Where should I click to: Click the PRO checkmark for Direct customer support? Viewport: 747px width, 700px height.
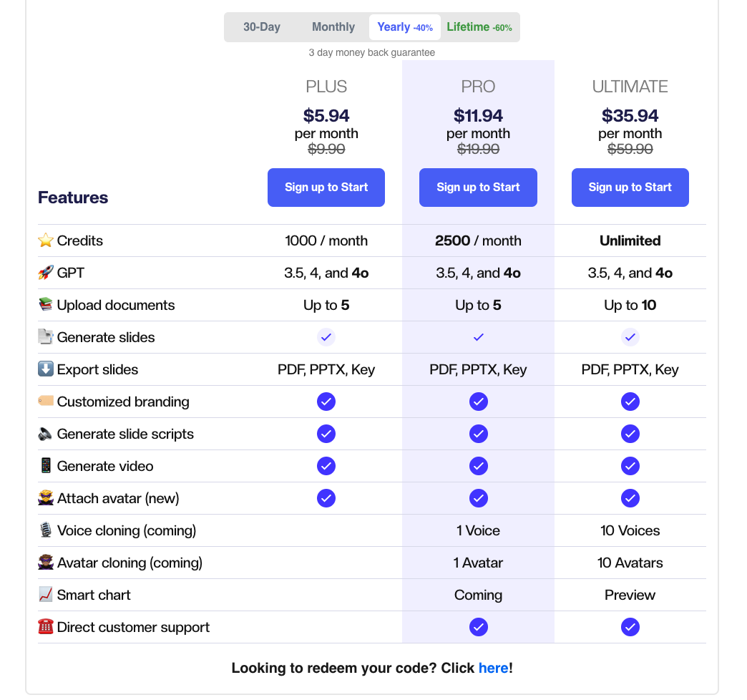coord(478,627)
